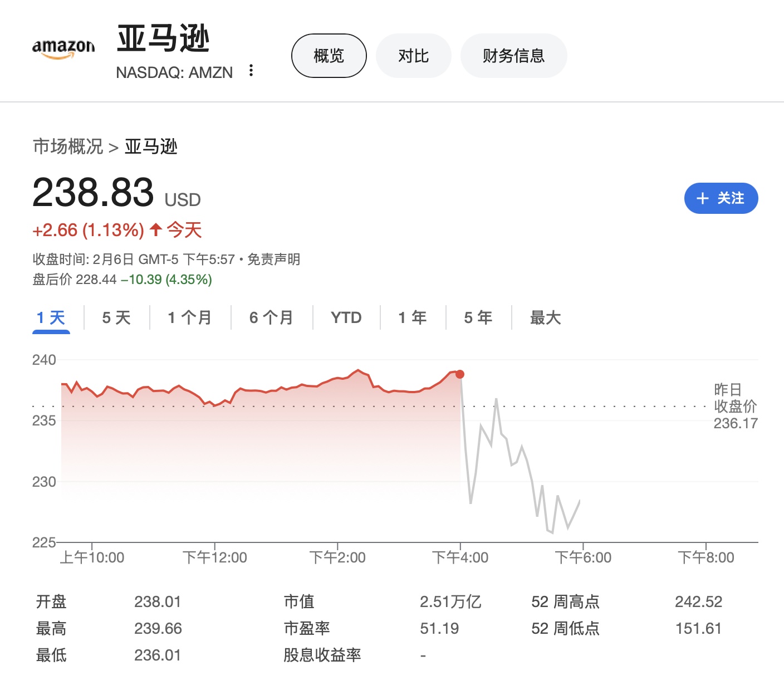Viewport: 784px width, 685px height.
Task: Show the 1 个月 chart range
Action: tap(190, 318)
